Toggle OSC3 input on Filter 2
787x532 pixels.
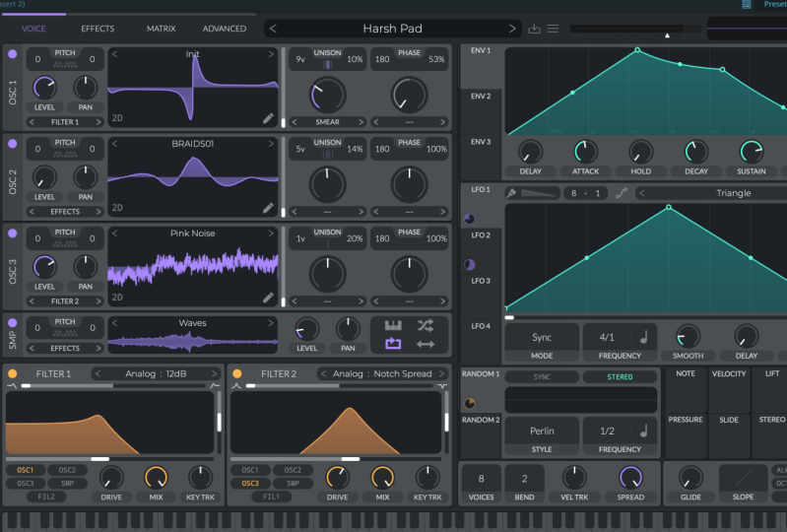coord(250,484)
